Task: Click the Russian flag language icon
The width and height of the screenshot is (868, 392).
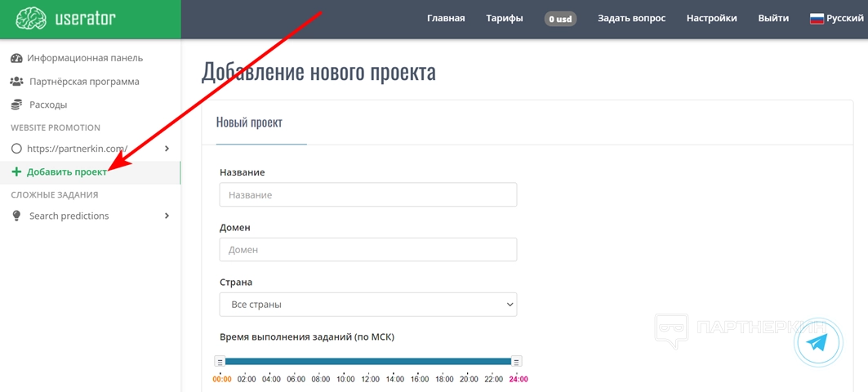Action: click(817, 18)
